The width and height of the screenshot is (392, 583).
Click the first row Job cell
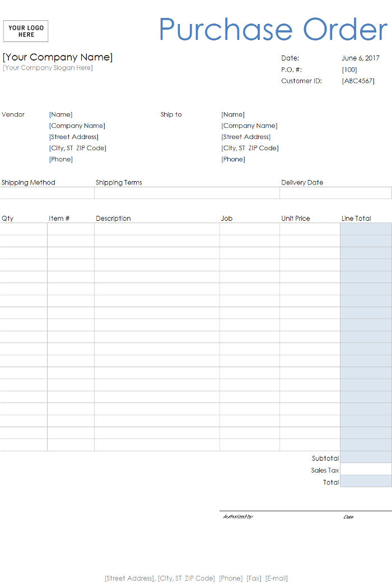(x=250, y=229)
